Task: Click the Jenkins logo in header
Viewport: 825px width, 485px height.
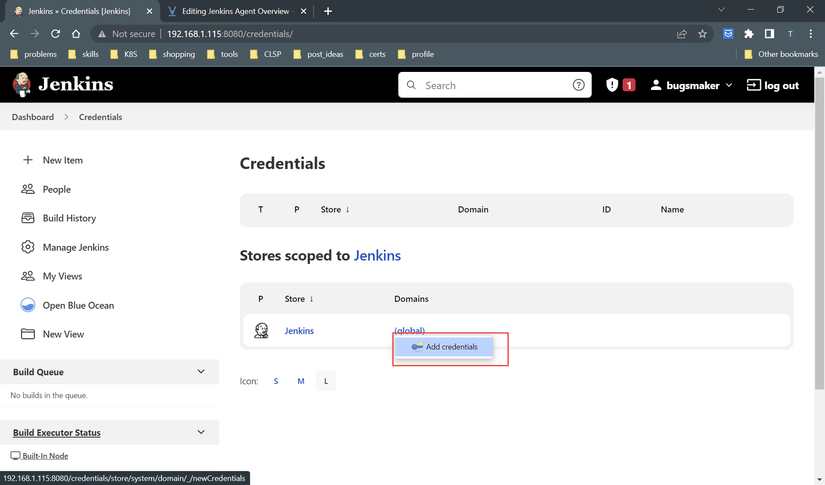Action: [63, 85]
